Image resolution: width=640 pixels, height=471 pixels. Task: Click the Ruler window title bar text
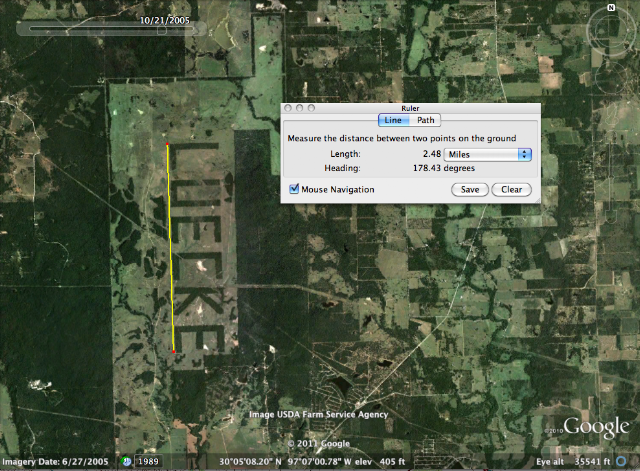tap(410, 108)
